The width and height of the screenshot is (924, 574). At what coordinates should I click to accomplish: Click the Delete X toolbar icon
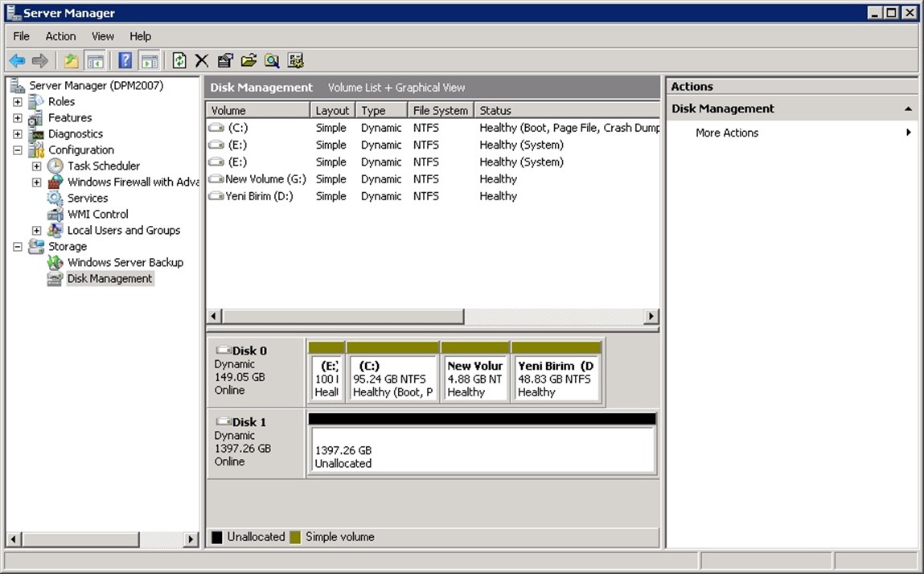pos(202,60)
